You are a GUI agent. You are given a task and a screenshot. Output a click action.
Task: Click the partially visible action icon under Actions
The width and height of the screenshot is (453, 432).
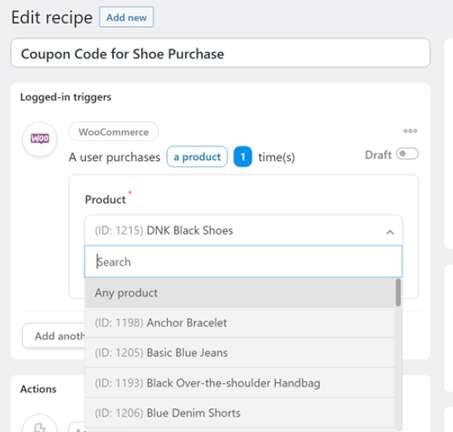click(40, 425)
